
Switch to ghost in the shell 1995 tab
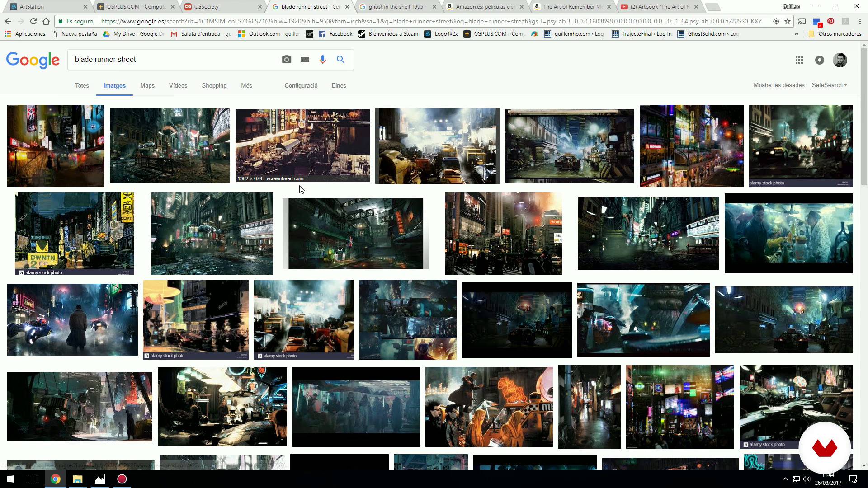397,7
